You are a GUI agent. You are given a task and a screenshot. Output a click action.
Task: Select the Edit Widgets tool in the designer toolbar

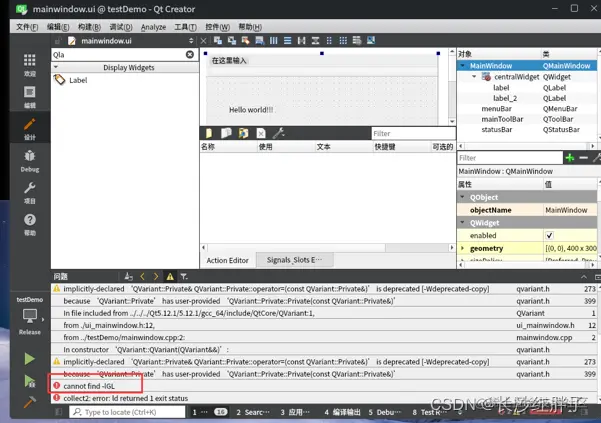click(218, 40)
